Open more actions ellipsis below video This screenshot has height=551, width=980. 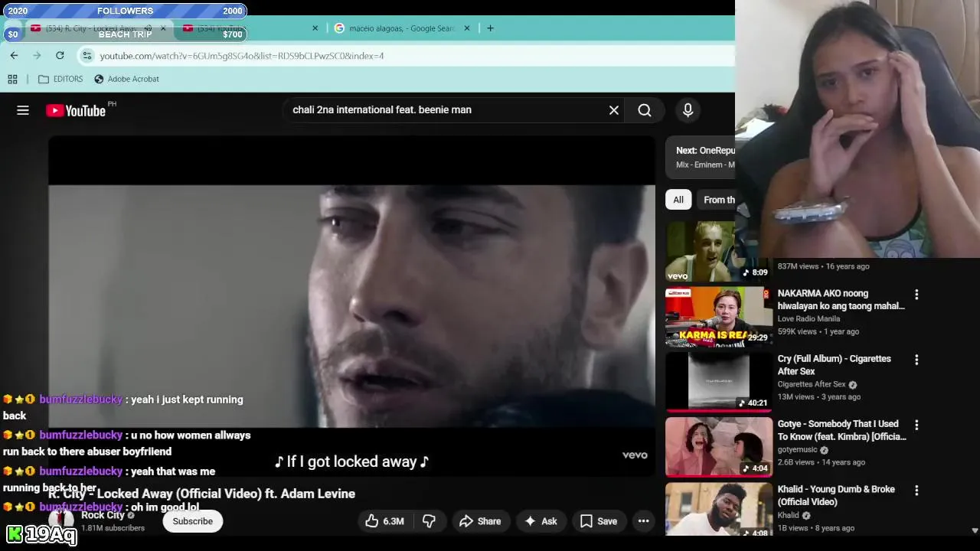(644, 521)
